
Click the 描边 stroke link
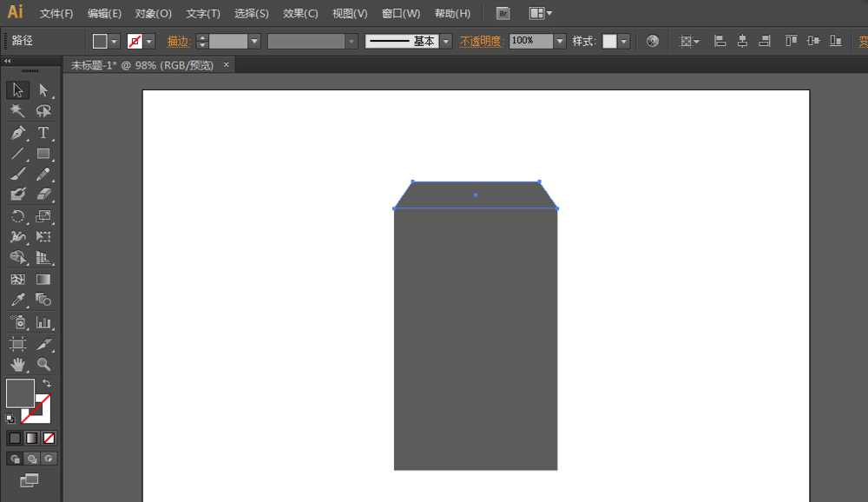(x=178, y=41)
